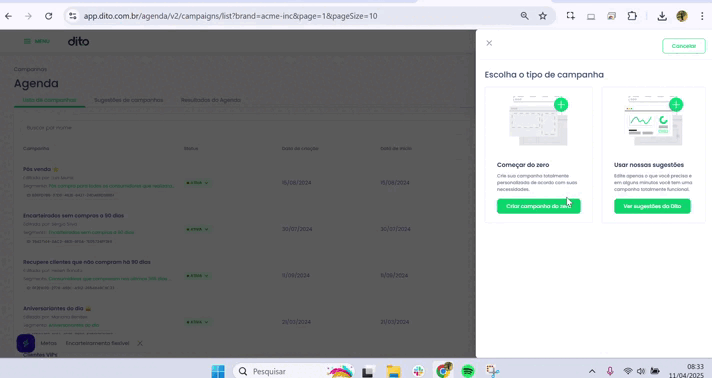
Task: Click the dito logo
Action: tap(79, 41)
